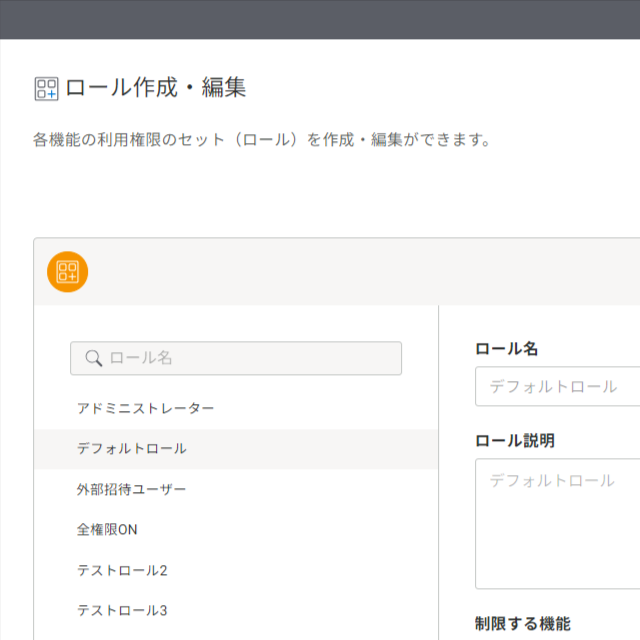Click the ロール名 field label
Image resolution: width=640 pixels, height=640 pixels.
point(507,349)
